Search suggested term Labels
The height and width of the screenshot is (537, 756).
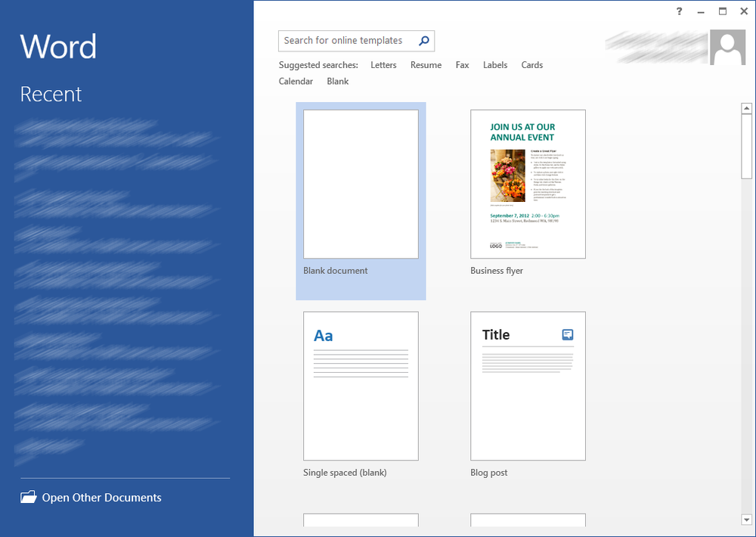(x=495, y=65)
